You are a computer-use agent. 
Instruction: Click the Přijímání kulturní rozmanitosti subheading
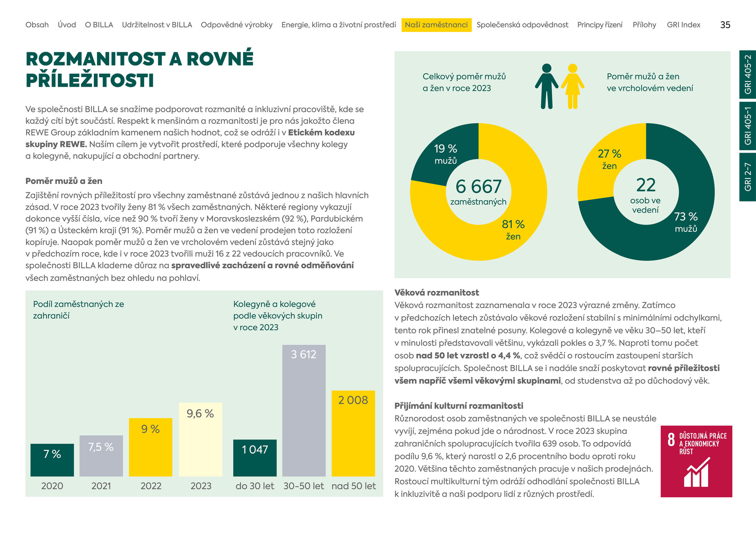pos(459,406)
